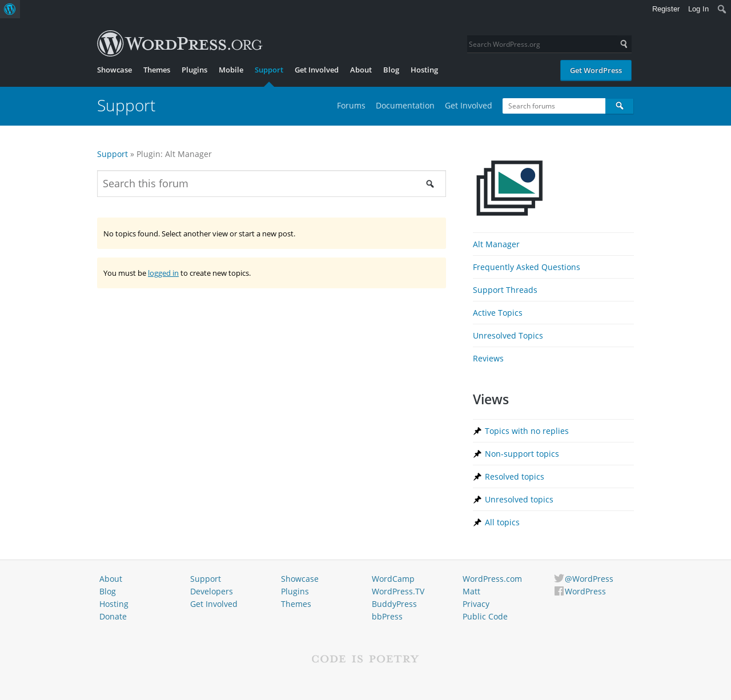View Non-support topics
Image resolution: width=731 pixels, height=700 pixels.
coord(522,454)
